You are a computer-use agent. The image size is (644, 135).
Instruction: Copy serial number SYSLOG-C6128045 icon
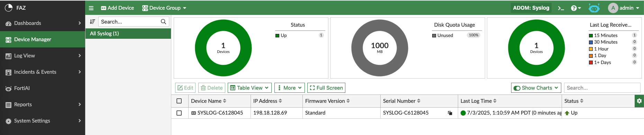coord(450,113)
